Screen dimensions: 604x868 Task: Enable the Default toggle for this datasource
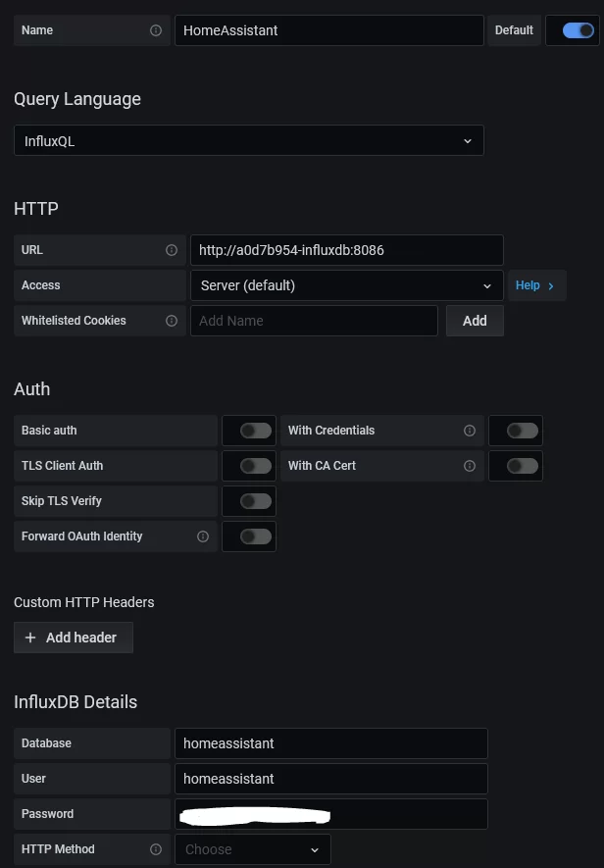click(x=573, y=30)
